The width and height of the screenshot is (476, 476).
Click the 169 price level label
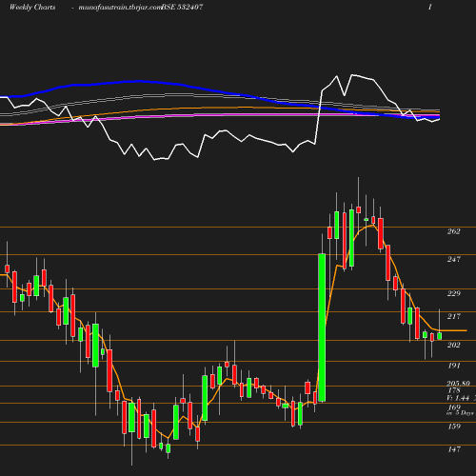coord(454,407)
